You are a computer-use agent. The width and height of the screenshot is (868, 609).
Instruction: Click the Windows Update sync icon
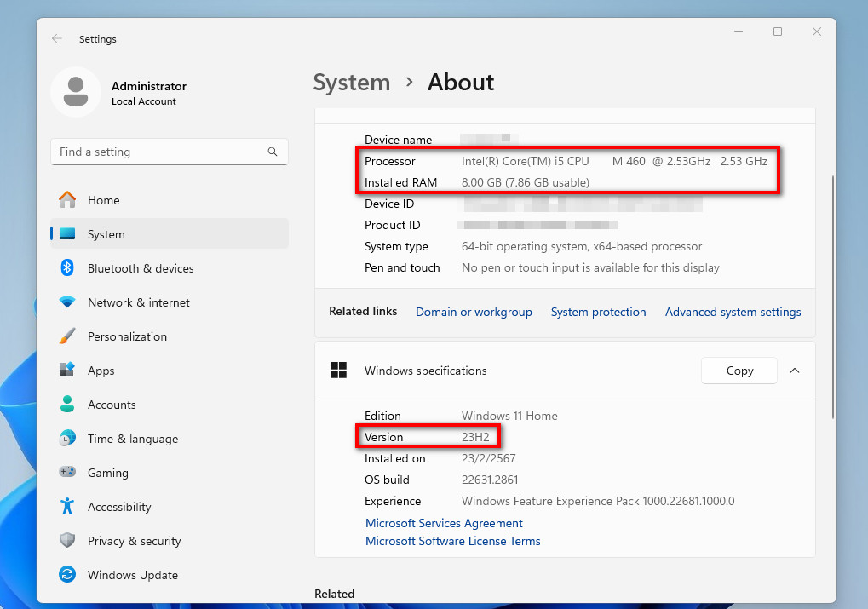pyautogui.click(x=67, y=575)
